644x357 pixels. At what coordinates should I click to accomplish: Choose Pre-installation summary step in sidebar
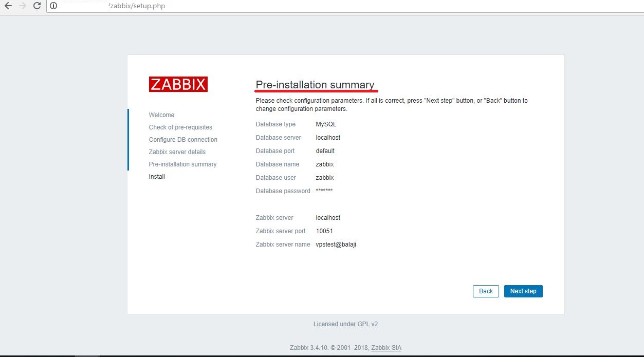click(x=182, y=164)
